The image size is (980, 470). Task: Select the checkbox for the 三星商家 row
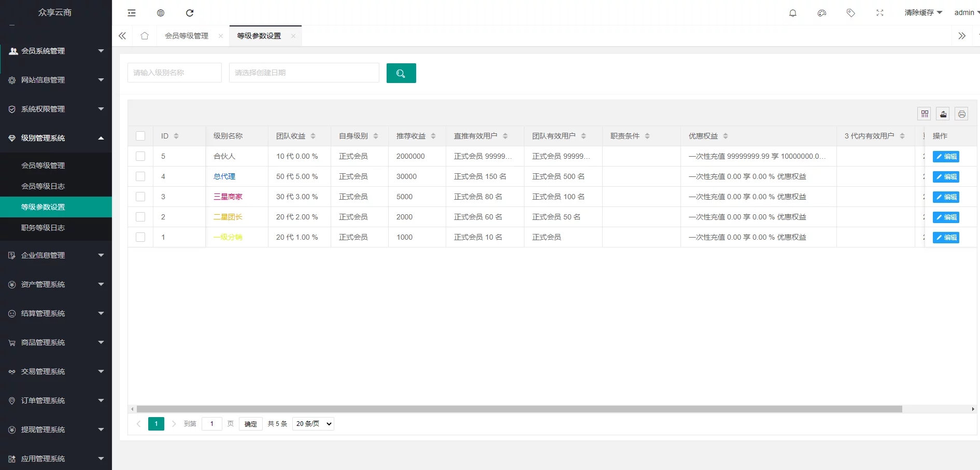pyautogui.click(x=140, y=197)
